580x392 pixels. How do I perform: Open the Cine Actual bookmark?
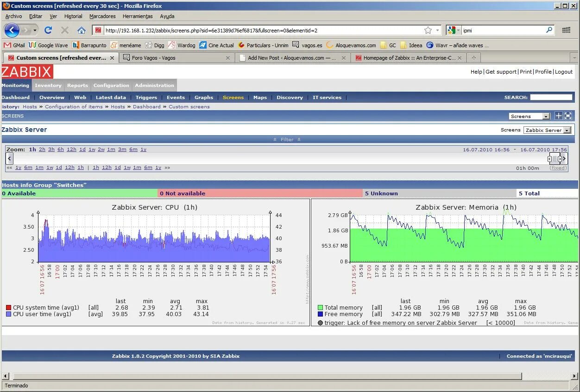click(216, 45)
